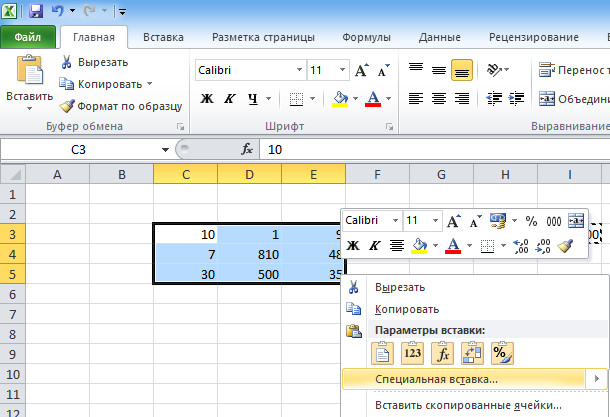Toggle italic К in the ribbon

coord(230,99)
